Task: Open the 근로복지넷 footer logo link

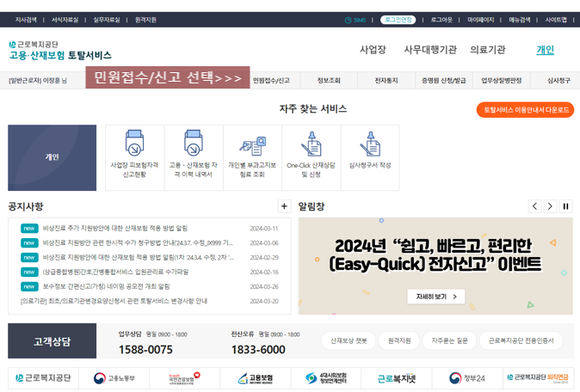Action: [x=397, y=378]
